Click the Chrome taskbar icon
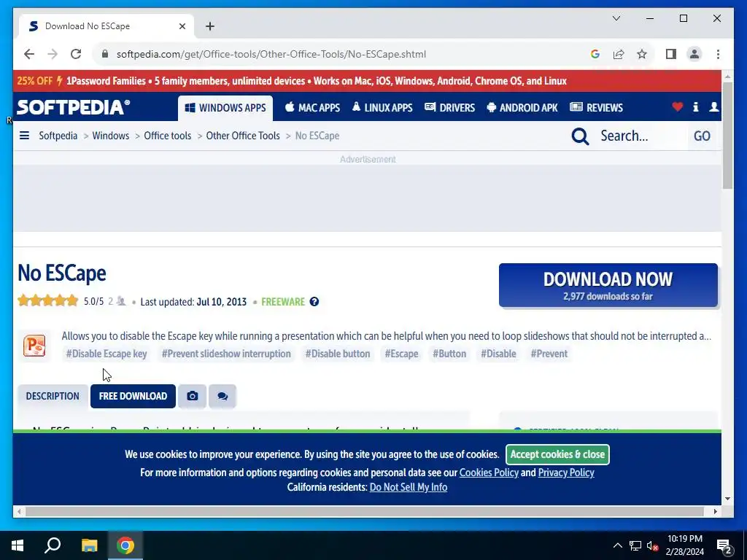Image resolution: width=747 pixels, height=560 pixels. click(125, 545)
